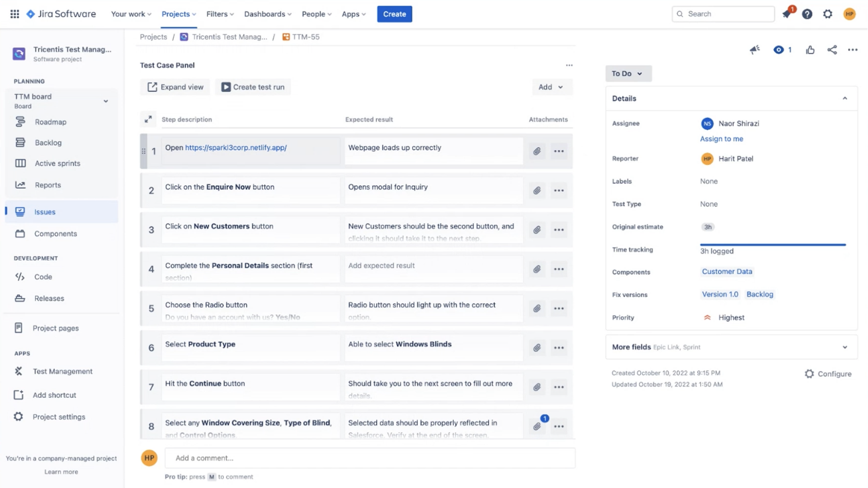Click the Jira Software logo
The image size is (868, 488).
point(61,14)
